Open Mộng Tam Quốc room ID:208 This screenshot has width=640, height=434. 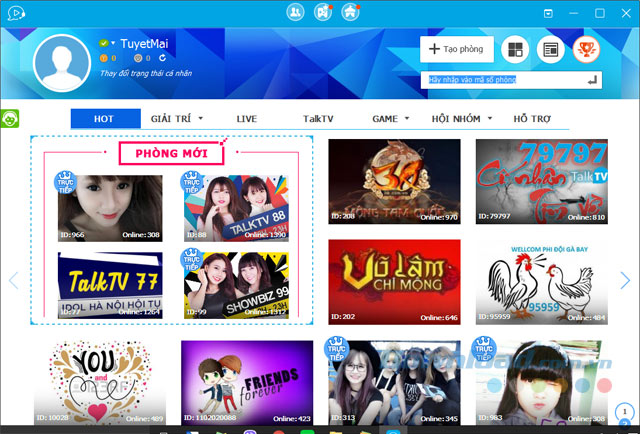point(394,181)
